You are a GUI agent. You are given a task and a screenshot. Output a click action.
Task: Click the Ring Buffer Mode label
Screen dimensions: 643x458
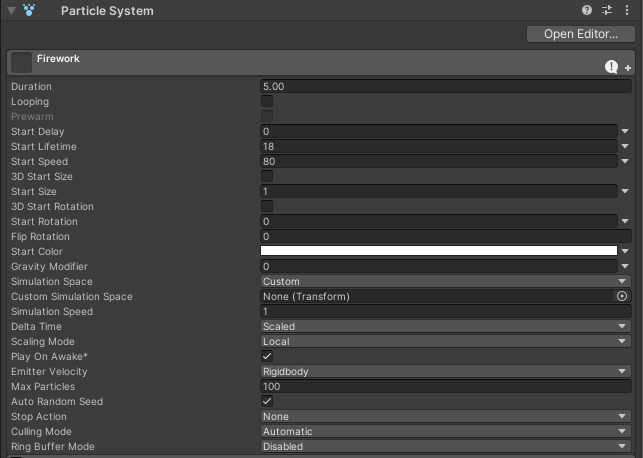tap(52, 447)
